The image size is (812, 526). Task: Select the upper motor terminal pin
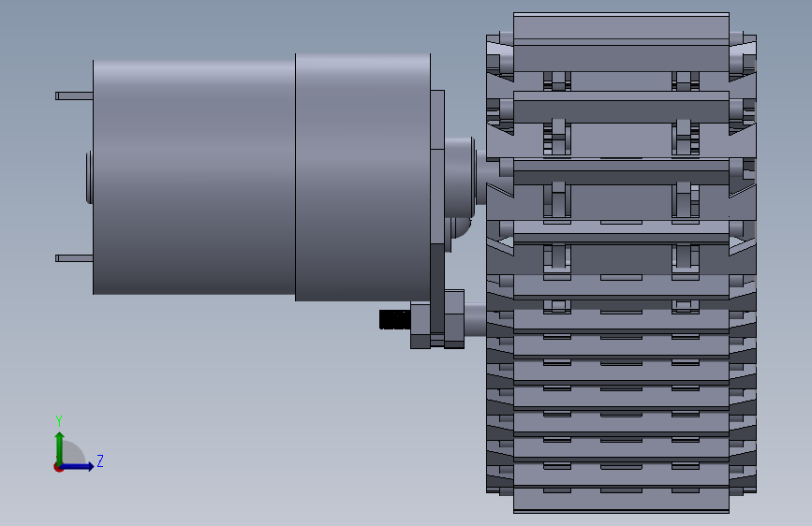(x=74, y=95)
